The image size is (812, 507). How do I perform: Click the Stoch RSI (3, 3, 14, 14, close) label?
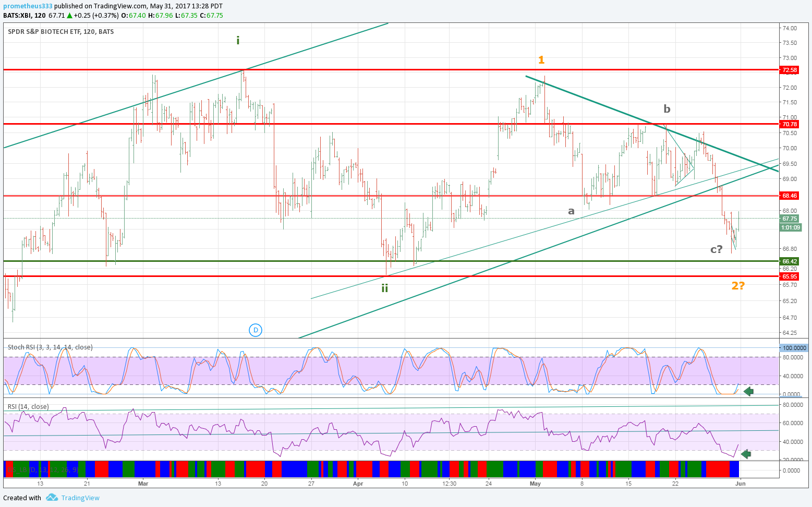(50, 347)
